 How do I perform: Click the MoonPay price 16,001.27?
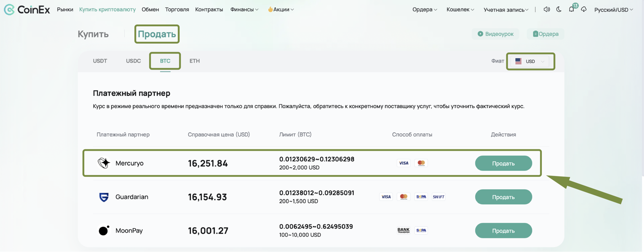(x=208, y=230)
